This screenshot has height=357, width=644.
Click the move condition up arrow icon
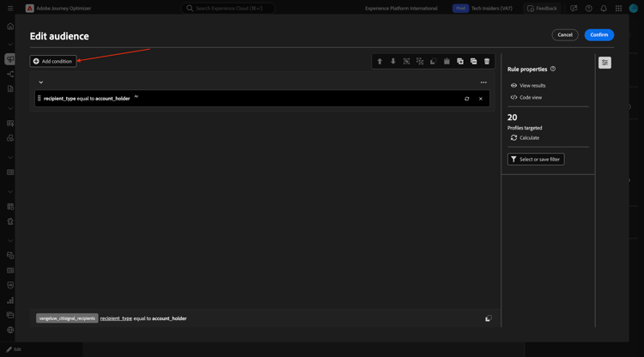coord(380,61)
